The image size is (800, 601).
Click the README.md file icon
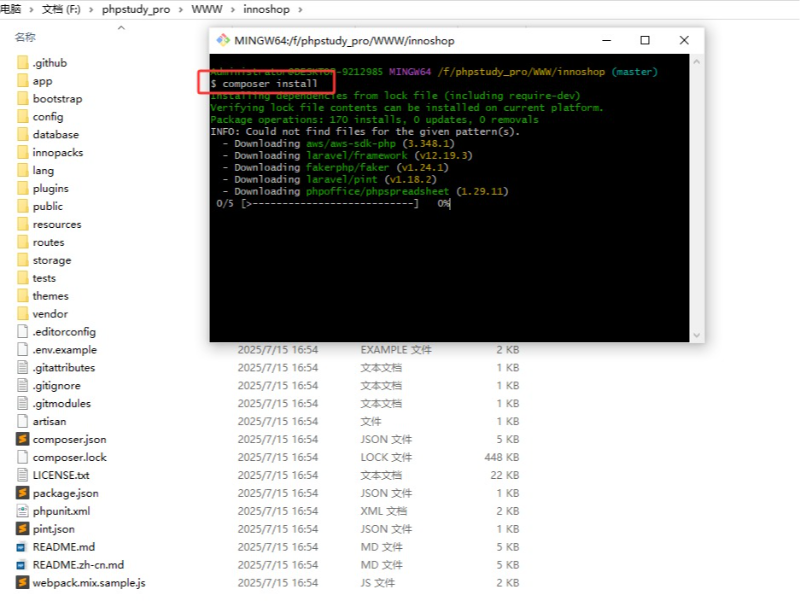click(x=21, y=547)
